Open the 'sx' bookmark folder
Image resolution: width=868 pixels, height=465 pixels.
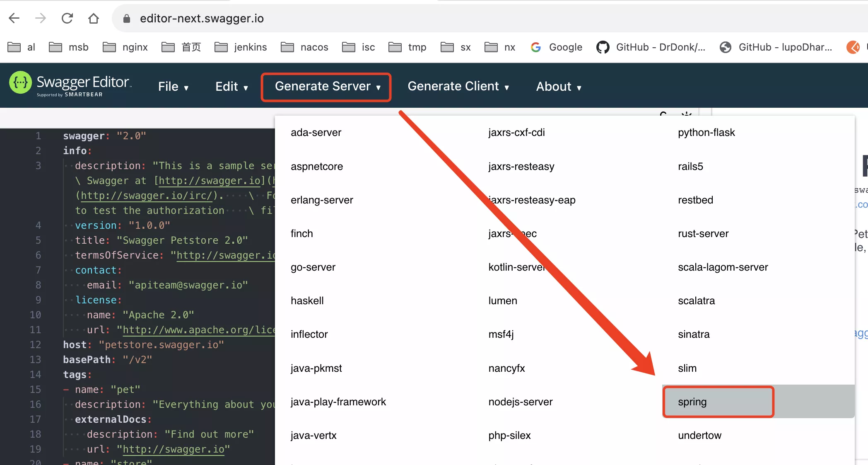tap(456, 47)
